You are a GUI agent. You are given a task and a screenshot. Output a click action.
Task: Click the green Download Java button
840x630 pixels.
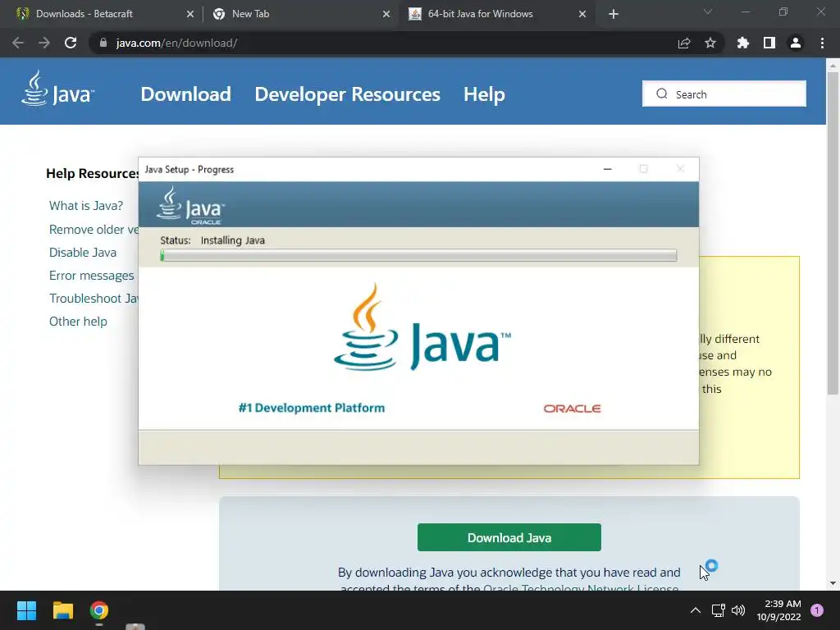(509, 537)
